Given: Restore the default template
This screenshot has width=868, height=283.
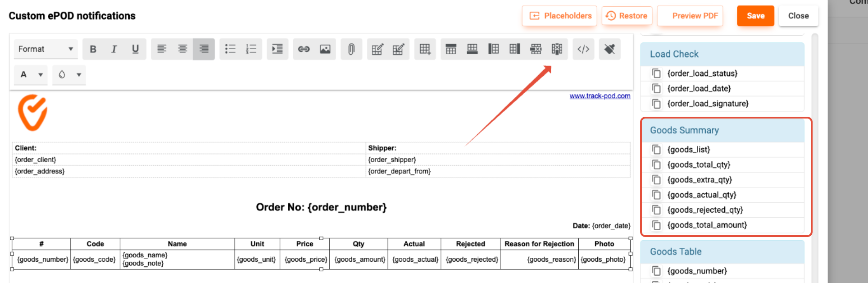Looking at the screenshot, I should point(627,16).
